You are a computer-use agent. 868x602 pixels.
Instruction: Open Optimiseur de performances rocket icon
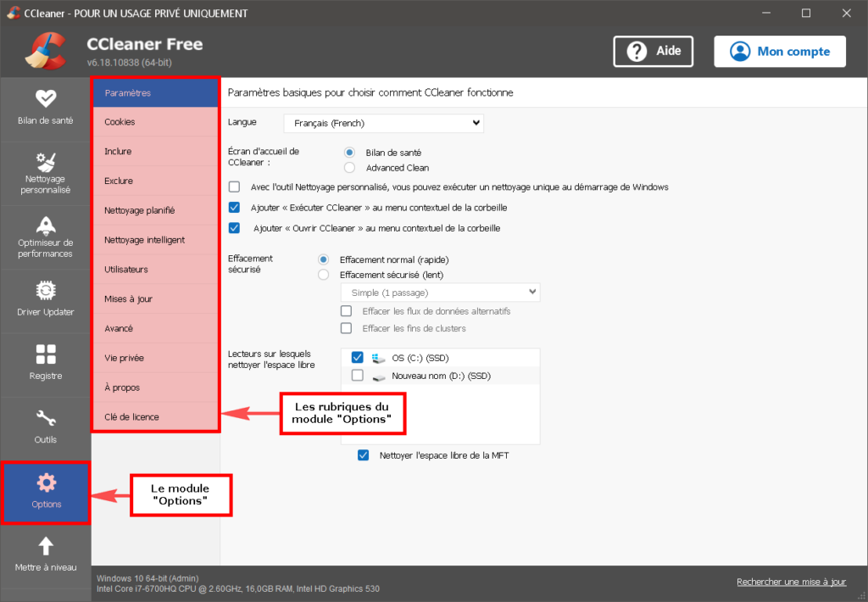coord(46,226)
